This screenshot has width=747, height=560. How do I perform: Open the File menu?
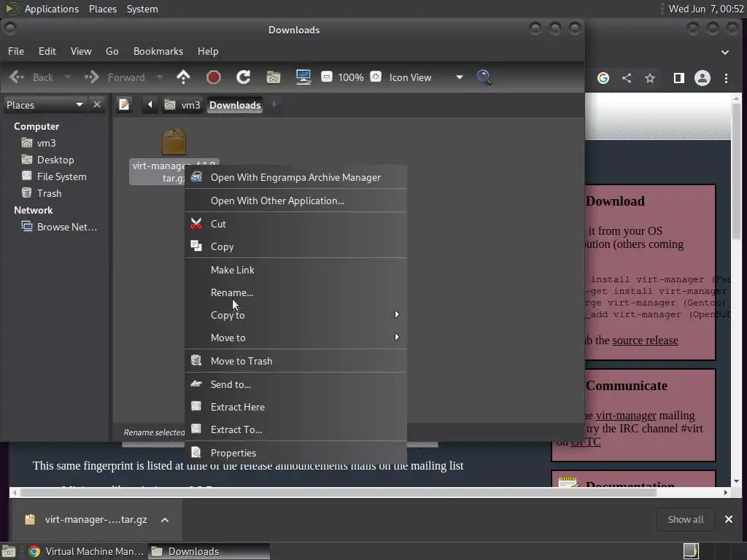[16, 51]
